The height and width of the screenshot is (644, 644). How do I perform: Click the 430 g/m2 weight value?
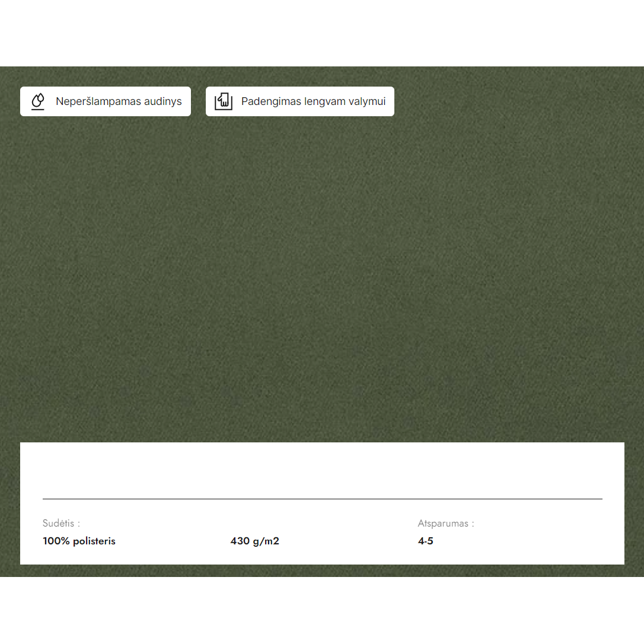coord(254,541)
